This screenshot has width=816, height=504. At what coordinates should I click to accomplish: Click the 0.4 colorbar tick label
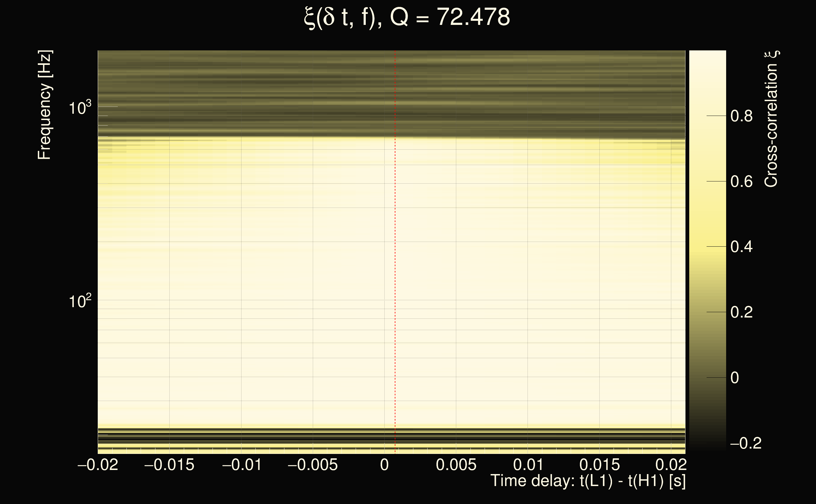(x=741, y=247)
